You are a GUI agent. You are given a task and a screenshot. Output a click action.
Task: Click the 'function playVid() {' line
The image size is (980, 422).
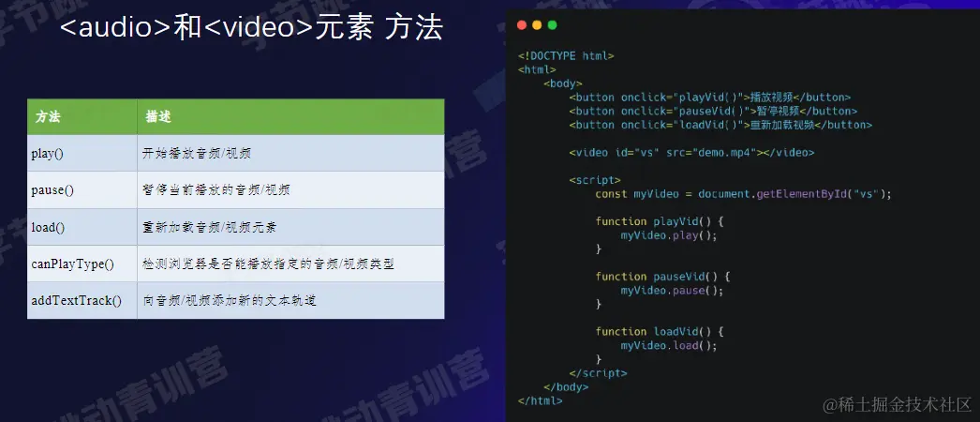coord(660,220)
